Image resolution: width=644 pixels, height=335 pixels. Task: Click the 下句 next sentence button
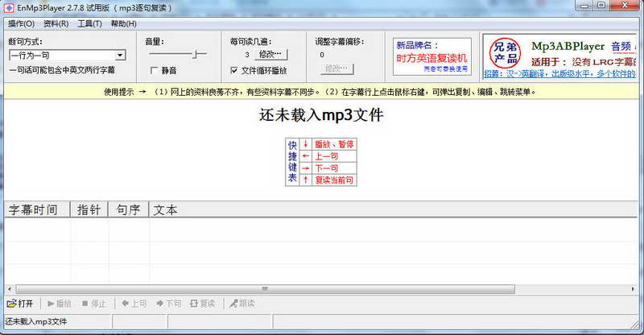168,304
